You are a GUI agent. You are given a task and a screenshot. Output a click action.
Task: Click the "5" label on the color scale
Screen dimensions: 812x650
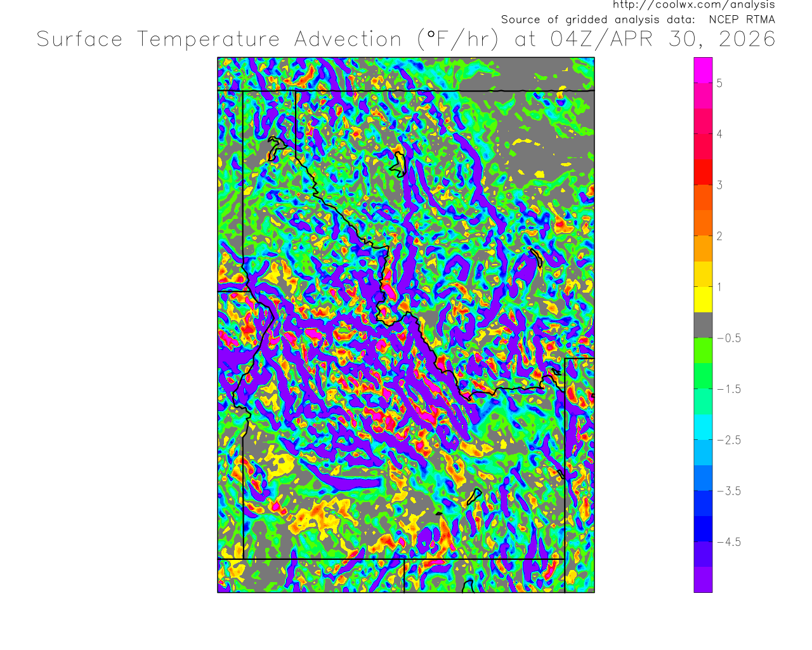click(719, 83)
